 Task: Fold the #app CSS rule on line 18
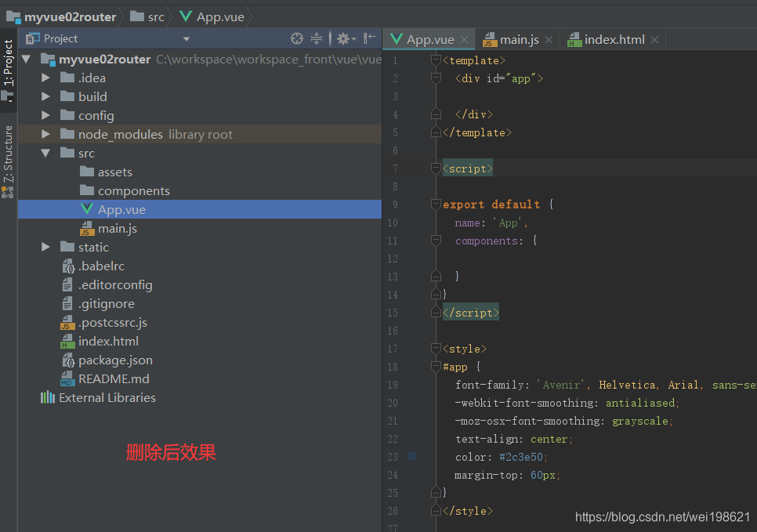click(x=436, y=367)
